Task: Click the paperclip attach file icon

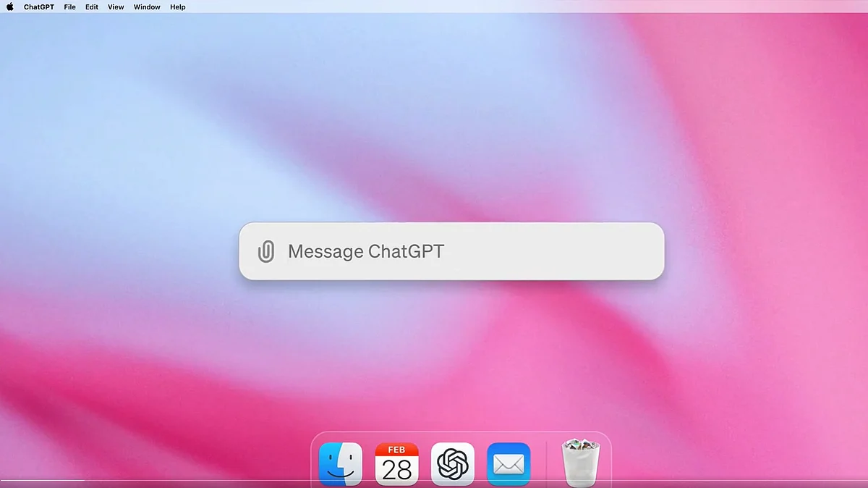Action: (x=266, y=252)
